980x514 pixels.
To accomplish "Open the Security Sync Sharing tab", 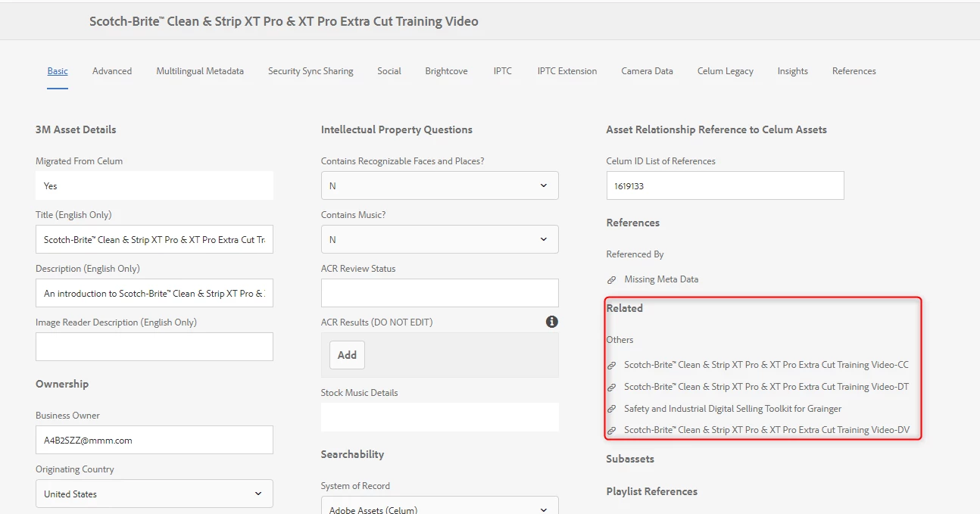I will coord(311,71).
